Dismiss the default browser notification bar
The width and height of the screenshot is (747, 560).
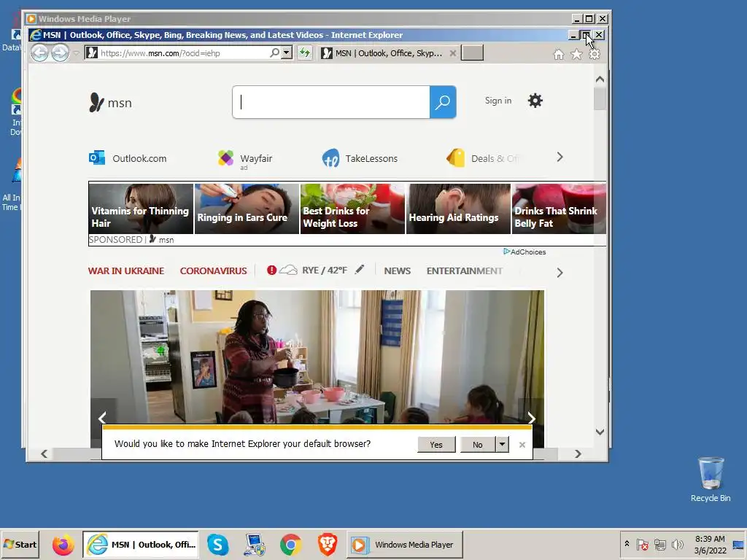(522, 445)
